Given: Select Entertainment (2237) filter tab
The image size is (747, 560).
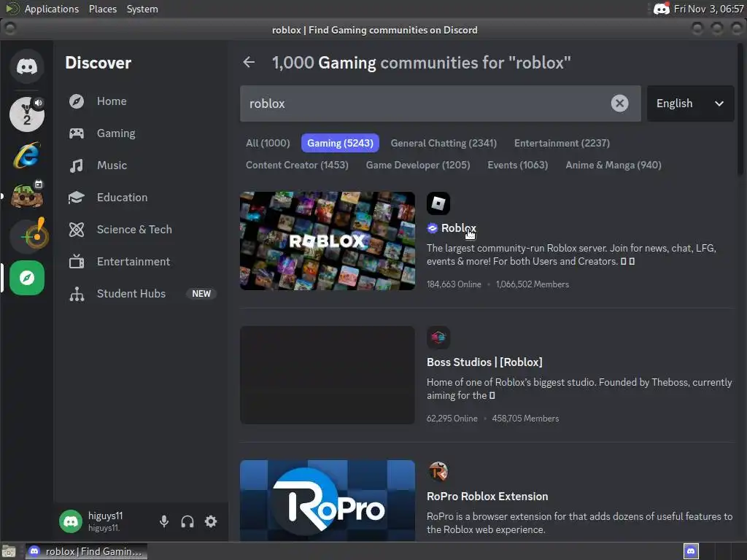Looking at the screenshot, I should coord(562,144).
